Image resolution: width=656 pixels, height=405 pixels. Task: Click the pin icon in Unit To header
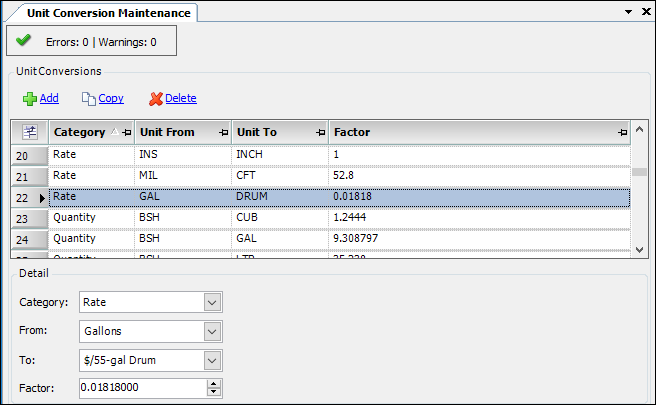click(320, 132)
